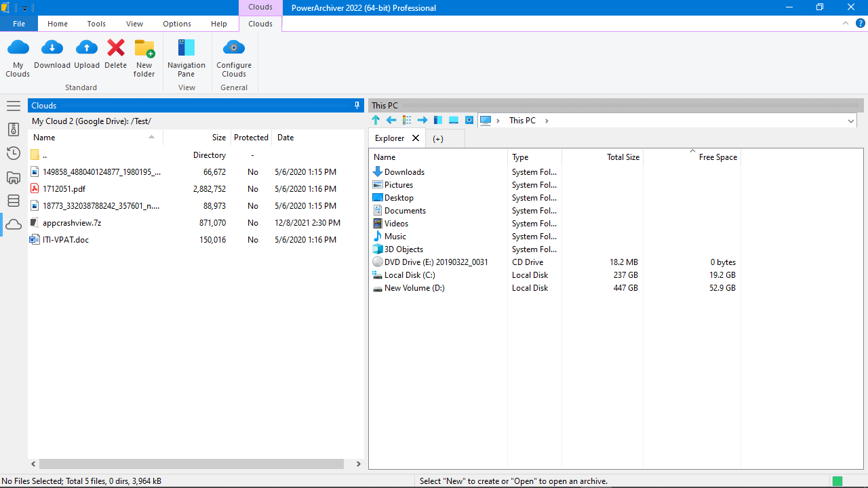868x488 pixels.
Task: Select the cloud icon in left sidebar
Action: point(14,224)
